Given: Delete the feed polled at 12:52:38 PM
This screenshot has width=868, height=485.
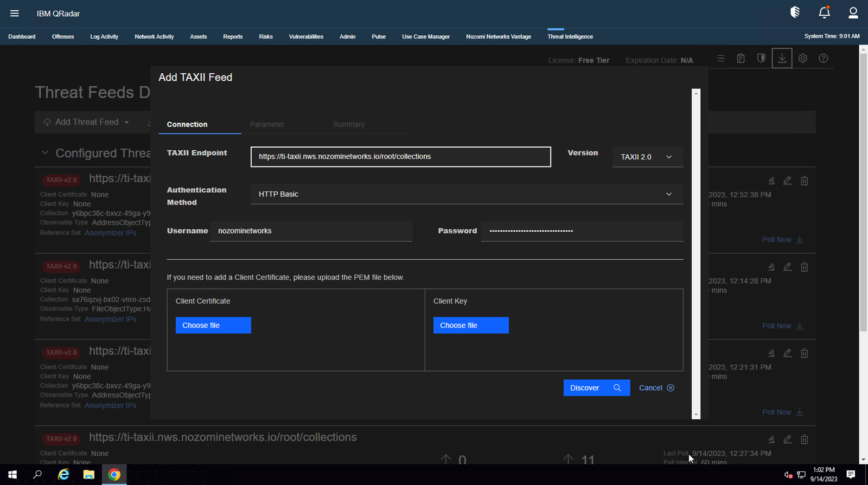Looking at the screenshot, I should point(805,181).
